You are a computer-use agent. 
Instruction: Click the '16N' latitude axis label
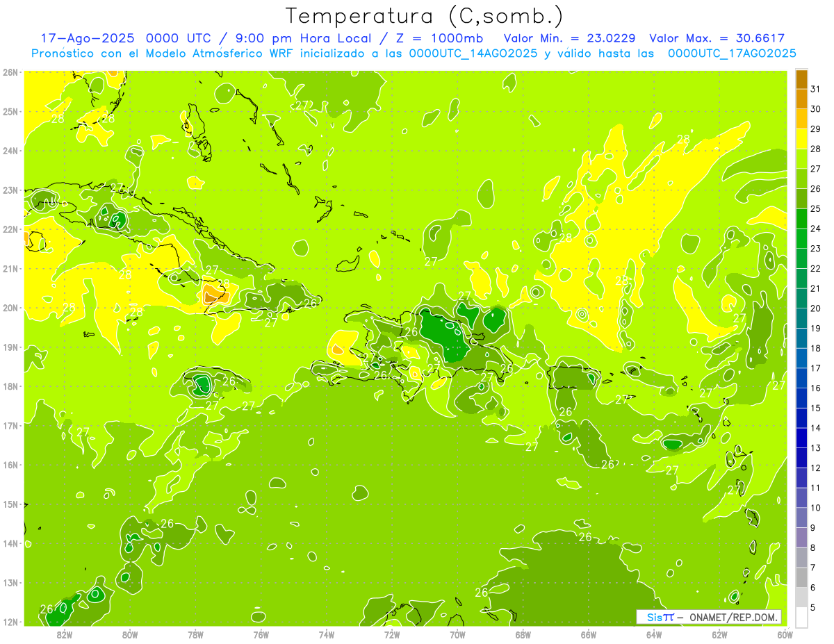coord(10,465)
